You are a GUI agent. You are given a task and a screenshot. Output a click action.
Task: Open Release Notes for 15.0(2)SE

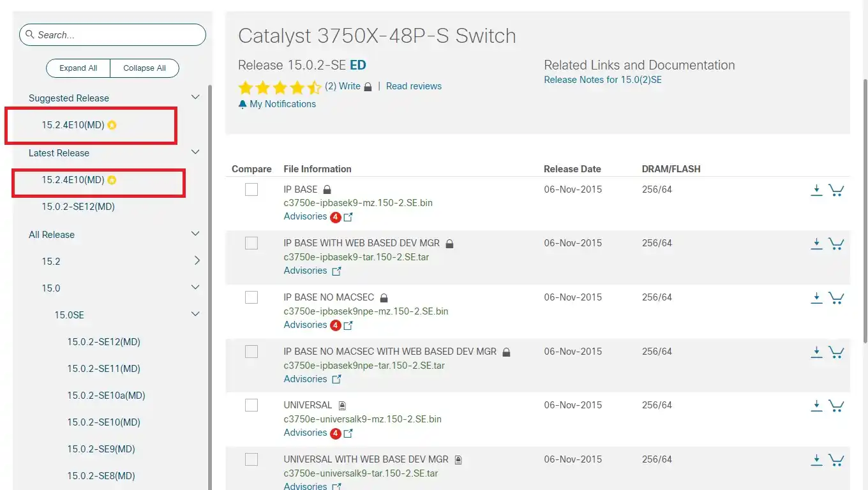(602, 80)
